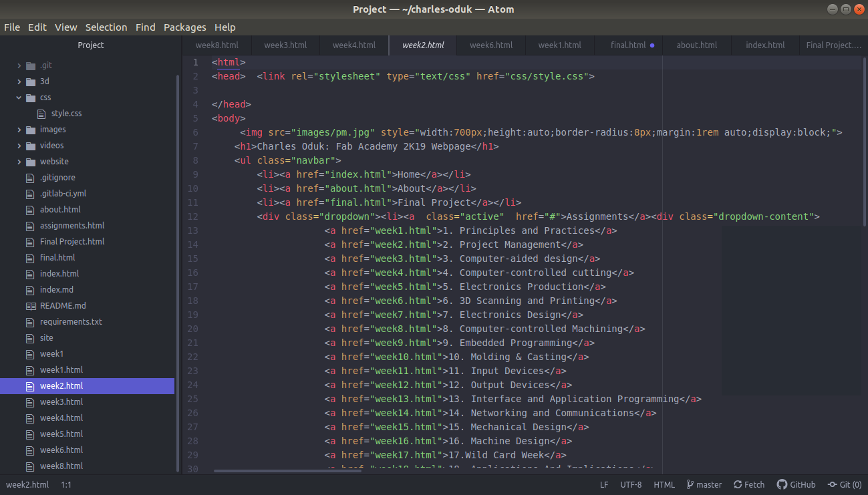Click the website folder icon
Viewport: 868px width, 495px height.
pyautogui.click(x=30, y=162)
